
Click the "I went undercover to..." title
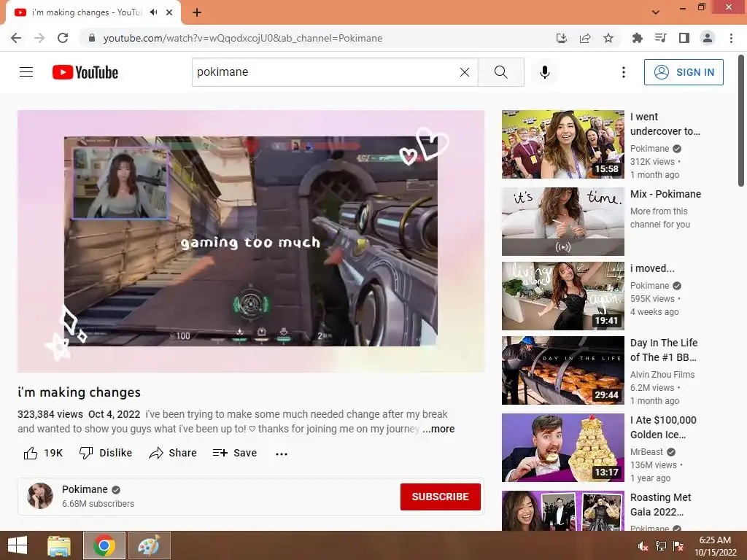tap(665, 124)
